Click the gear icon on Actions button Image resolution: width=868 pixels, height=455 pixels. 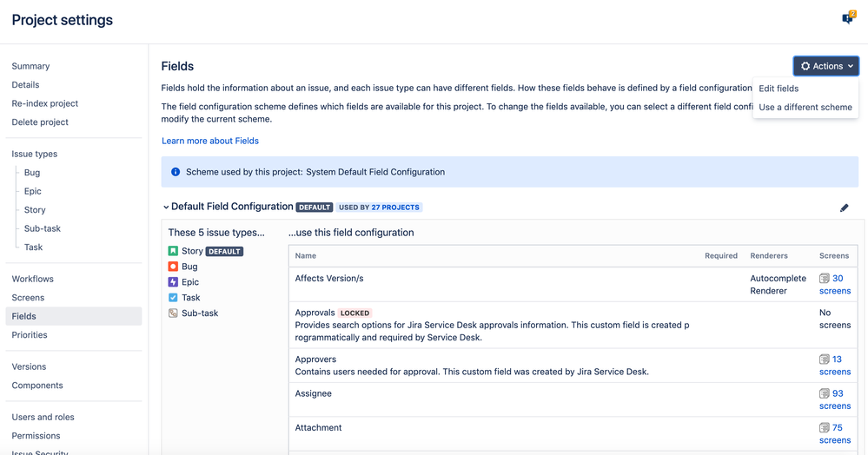pos(805,66)
